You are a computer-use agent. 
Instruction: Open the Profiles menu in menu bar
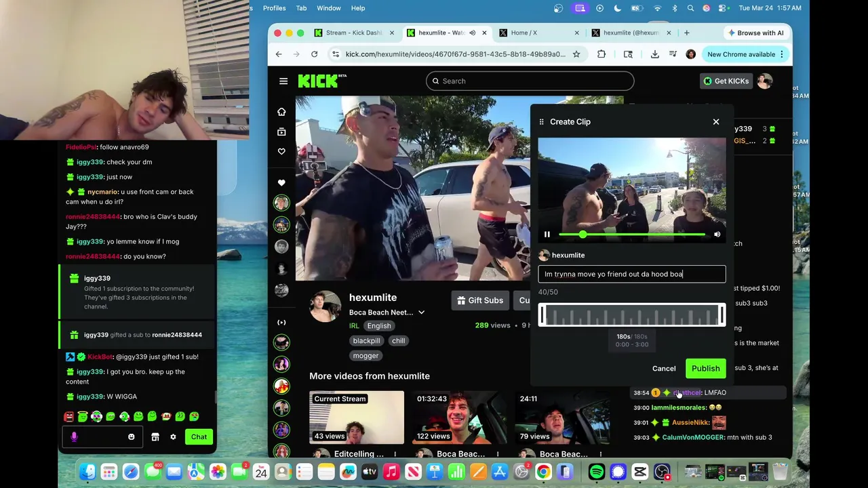point(274,8)
